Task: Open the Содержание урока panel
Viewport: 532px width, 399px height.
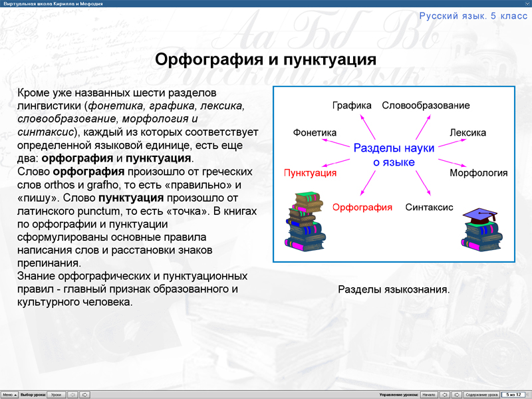Action: point(481,394)
